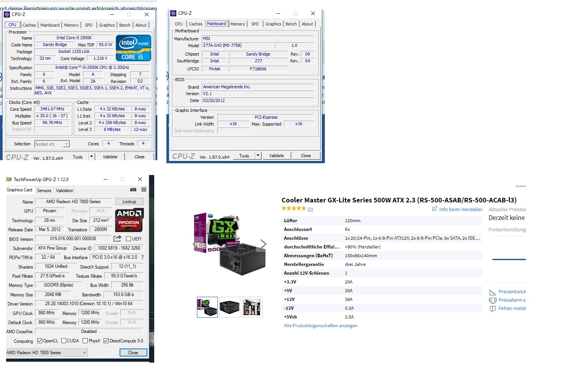The height and width of the screenshot is (366, 588).
Task: Open the Memory tab in the left CPU-Z window
Action: pyautogui.click(x=71, y=25)
